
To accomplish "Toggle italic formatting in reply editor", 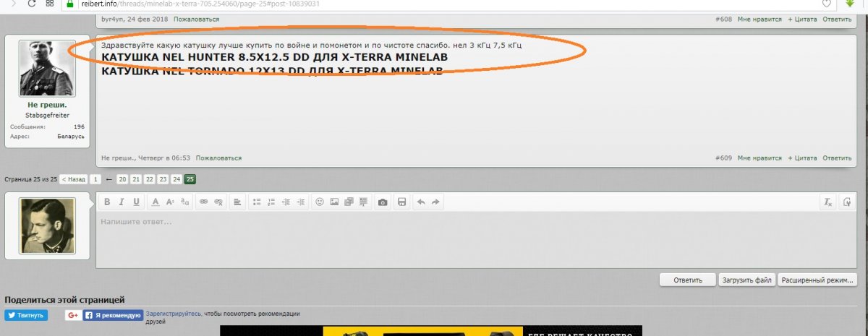I will [x=122, y=202].
